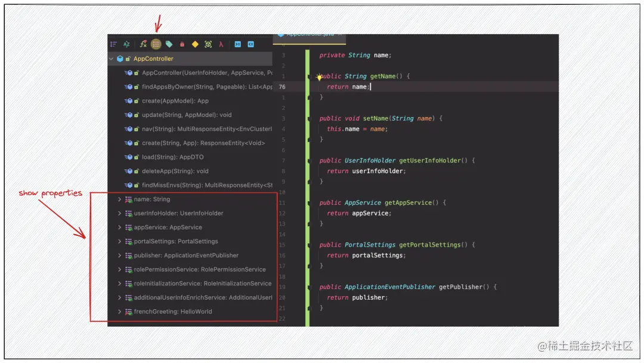Screen dimensions: 644x363
Task: Click getUserInfoHolder in editor code
Action: pyautogui.click(x=430, y=161)
